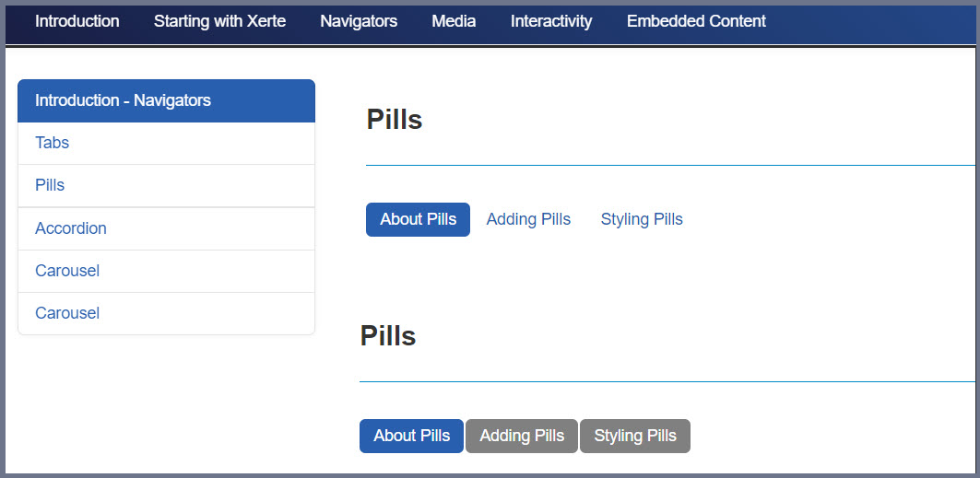Switch to the unstyled Adding Pills text pill
Image resolution: width=980 pixels, height=478 pixels.
(528, 219)
